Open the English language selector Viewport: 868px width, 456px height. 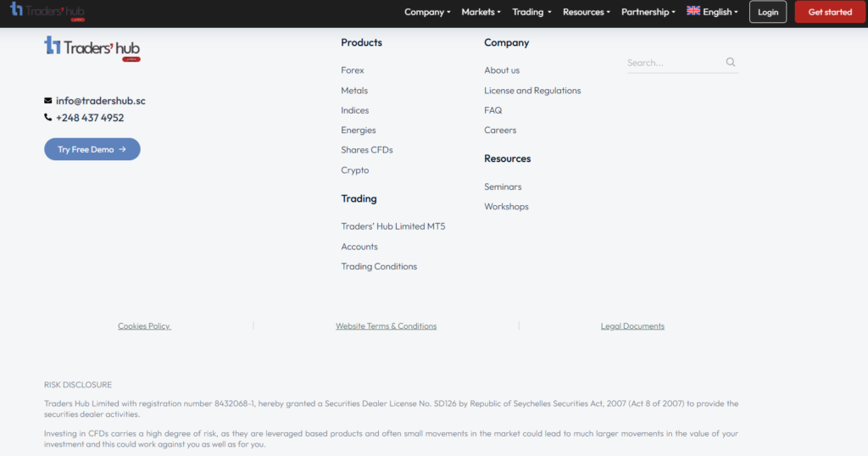(712, 12)
